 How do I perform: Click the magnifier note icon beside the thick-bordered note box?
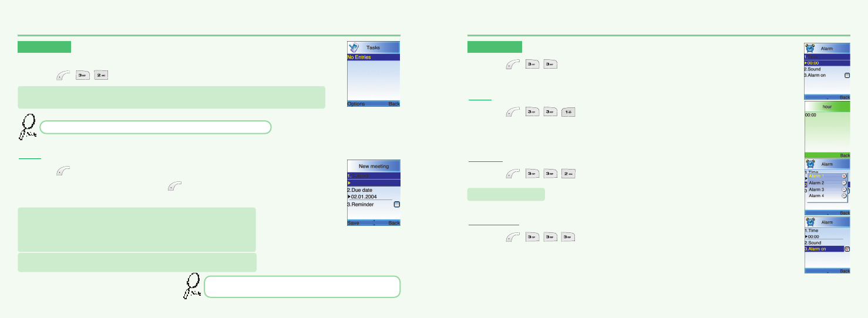[191, 287]
